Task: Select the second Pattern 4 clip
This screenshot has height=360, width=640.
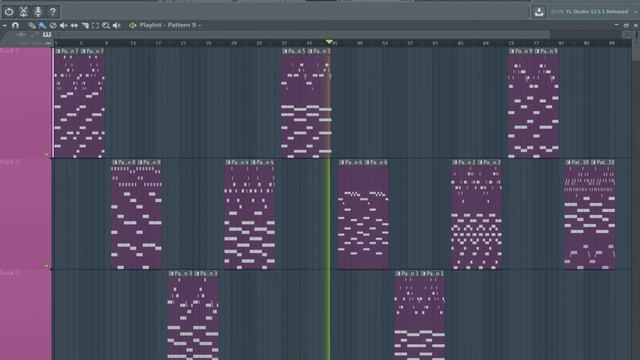Action: click(262, 214)
